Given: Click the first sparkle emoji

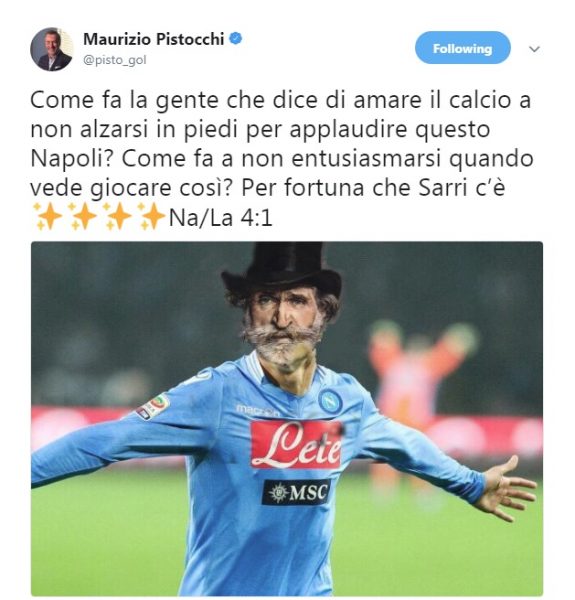Looking at the screenshot, I should 47,216.
